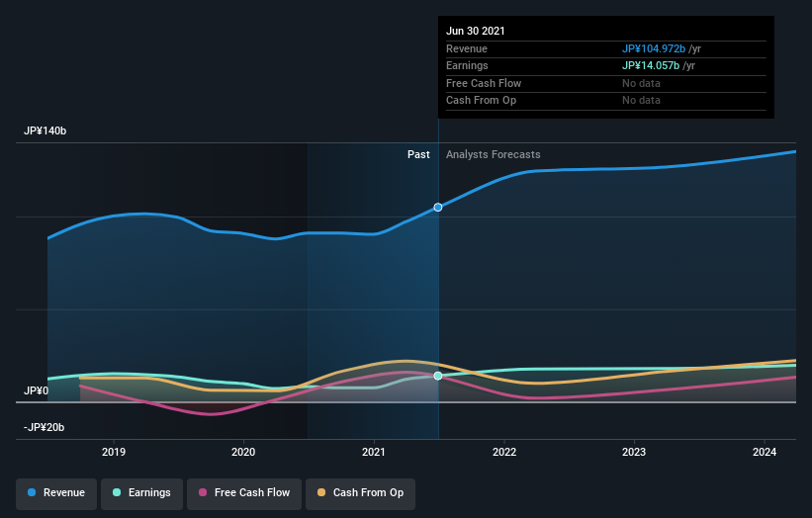Toggle the Cash From Op legend button
812x518 pixels.
360,493
